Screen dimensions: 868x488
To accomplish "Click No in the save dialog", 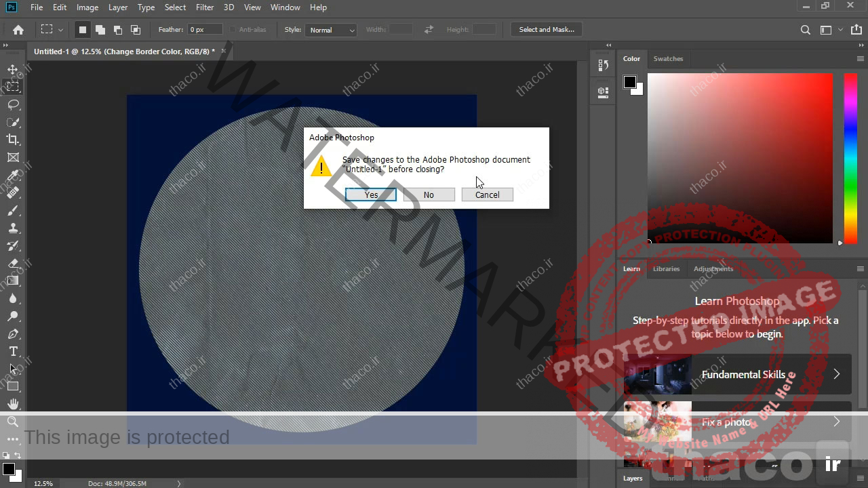I will [x=429, y=195].
